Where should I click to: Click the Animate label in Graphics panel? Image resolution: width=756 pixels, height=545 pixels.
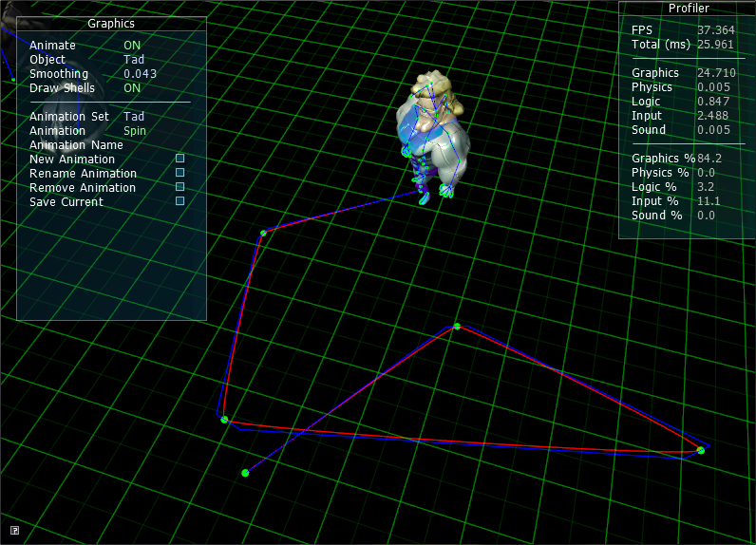[52, 46]
